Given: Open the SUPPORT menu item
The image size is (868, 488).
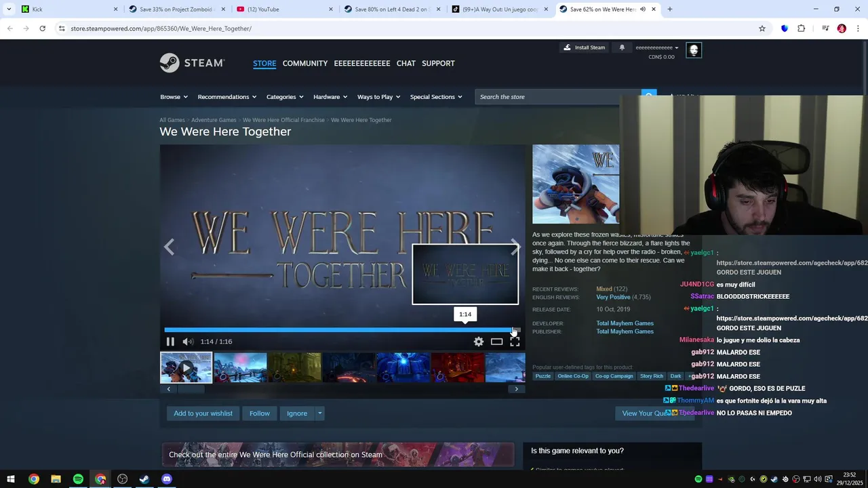Looking at the screenshot, I should click(x=438, y=63).
